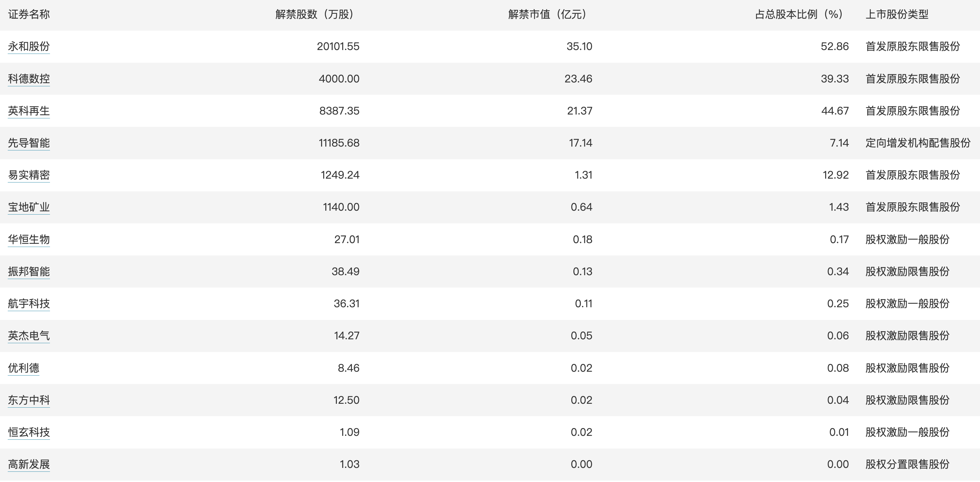The width and height of the screenshot is (980, 482).
Task: Click the 华恒生物 link
Action: 29,240
